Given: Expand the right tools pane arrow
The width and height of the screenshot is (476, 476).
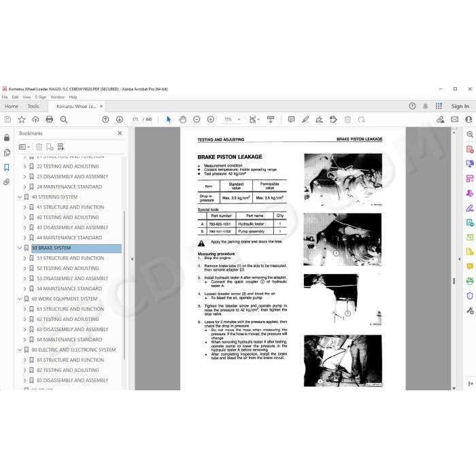Looking at the screenshot, I should (459, 259).
